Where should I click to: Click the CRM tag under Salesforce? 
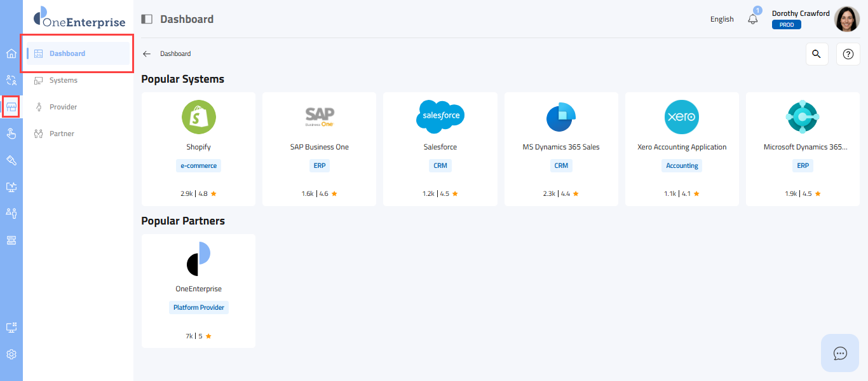click(x=440, y=165)
